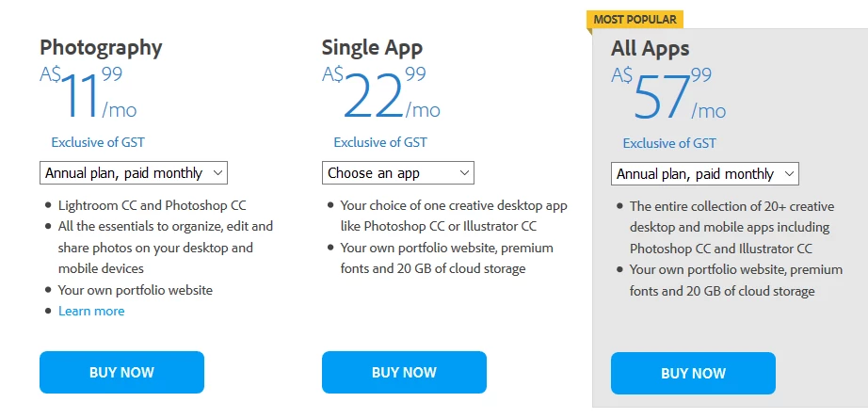Click the A$11.99/mo price
Image resolution: width=868 pixels, height=418 pixels.
[x=88, y=92]
